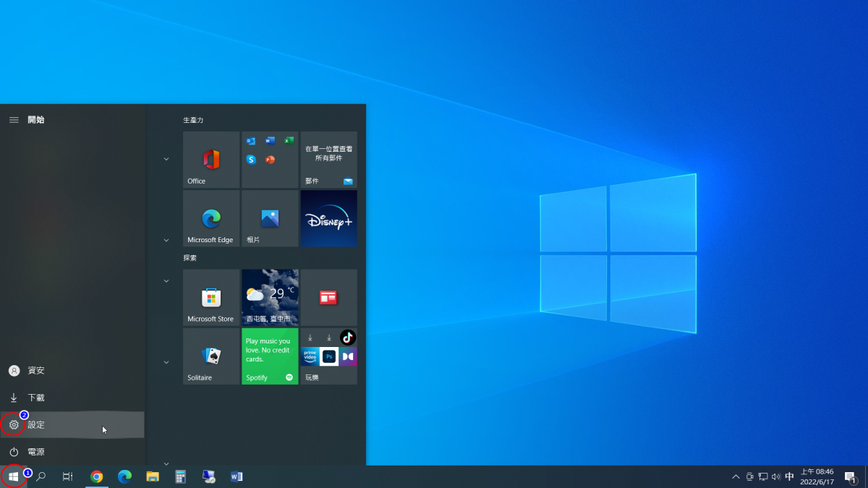Open File Explorer from the taskbar

(x=153, y=476)
